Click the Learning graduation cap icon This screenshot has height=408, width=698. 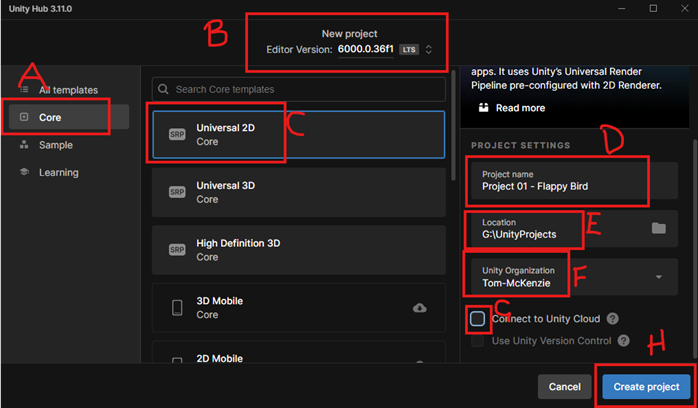tap(24, 172)
